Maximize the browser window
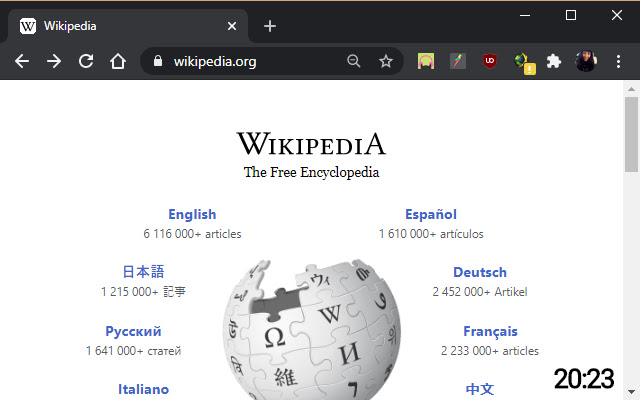The height and width of the screenshot is (400, 640). 571,16
